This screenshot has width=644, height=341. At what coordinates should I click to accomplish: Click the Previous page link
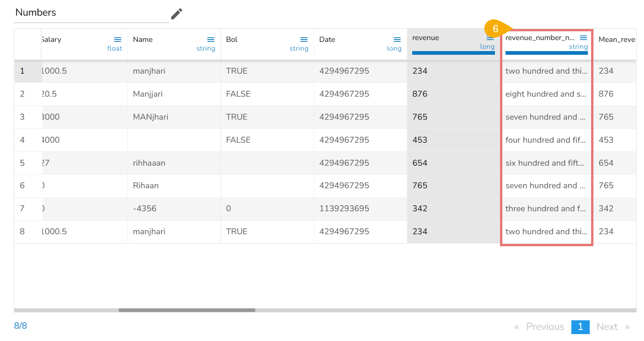(x=545, y=327)
